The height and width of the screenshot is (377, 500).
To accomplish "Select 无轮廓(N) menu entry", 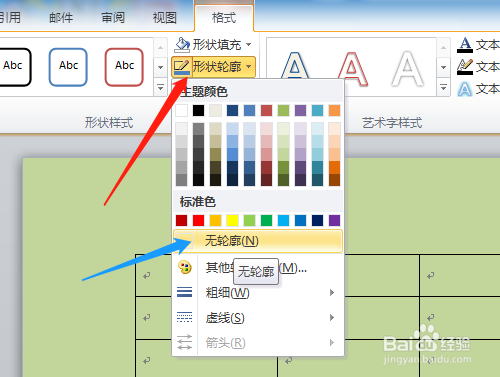I will (x=258, y=241).
